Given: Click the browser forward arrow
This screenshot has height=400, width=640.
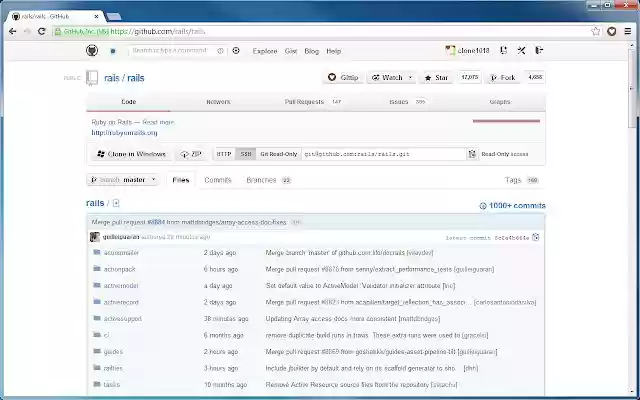Looking at the screenshot, I should (x=27, y=31).
